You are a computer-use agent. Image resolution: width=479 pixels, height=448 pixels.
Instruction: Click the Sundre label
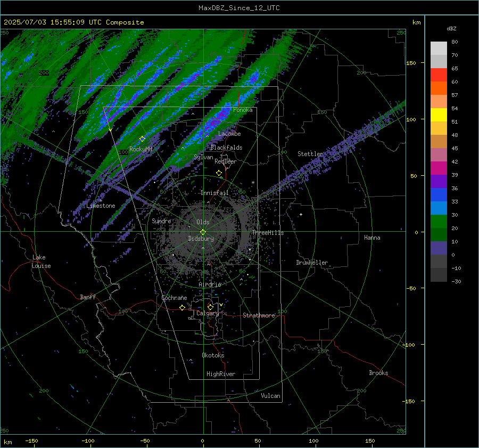point(161,221)
